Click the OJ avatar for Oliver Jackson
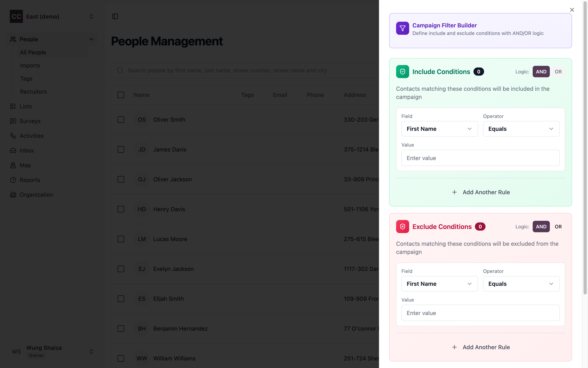Screen dimensions: 588x368 click(x=142, y=179)
